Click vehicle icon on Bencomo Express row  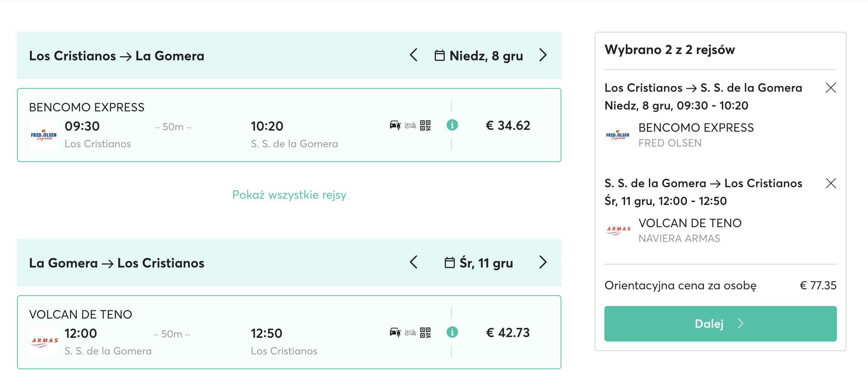click(395, 125)
